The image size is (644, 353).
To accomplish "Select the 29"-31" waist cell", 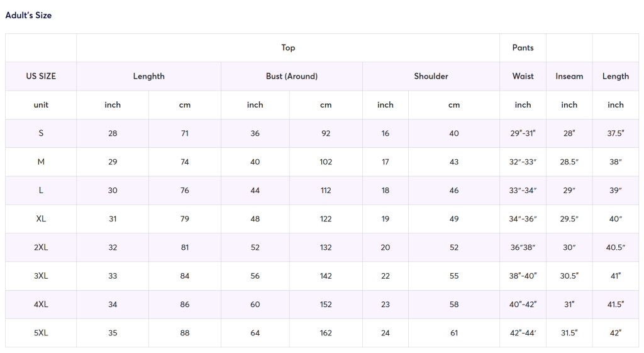I will click(x=523, y=133).
